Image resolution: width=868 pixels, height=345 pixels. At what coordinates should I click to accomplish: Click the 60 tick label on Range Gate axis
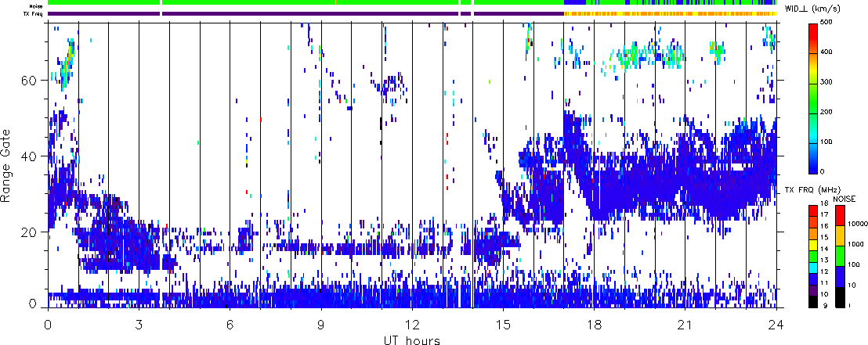[33, 80]
